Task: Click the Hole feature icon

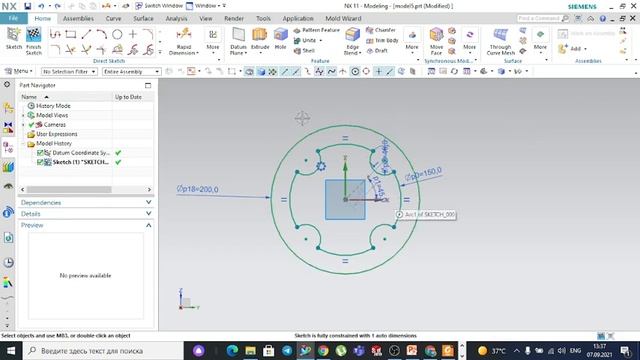Action: click(x=280, y=35)
